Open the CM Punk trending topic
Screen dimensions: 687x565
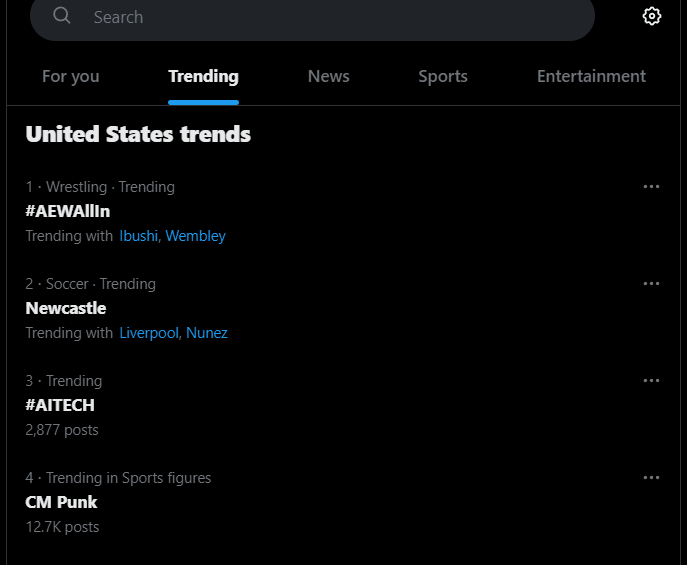coord(61,502)
